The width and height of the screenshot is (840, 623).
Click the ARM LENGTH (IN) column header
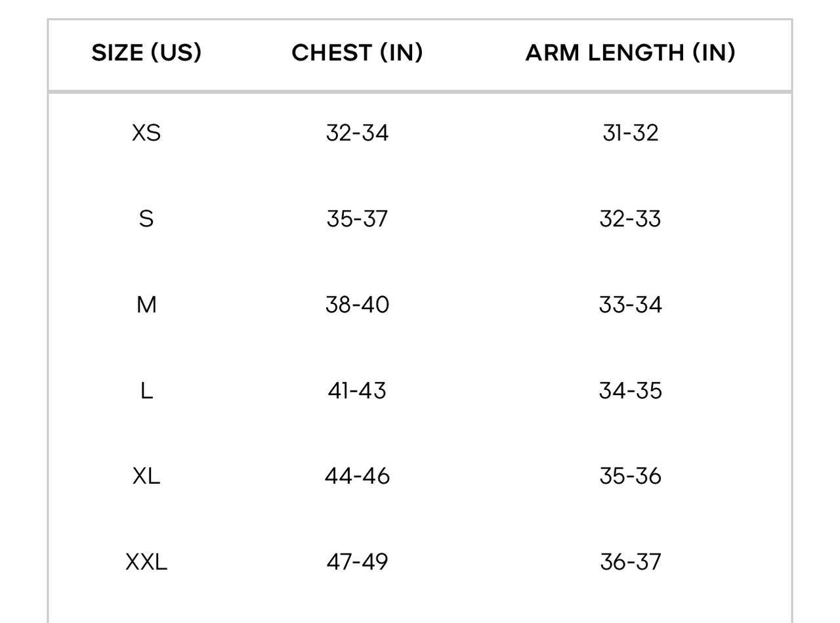point(630,53)
